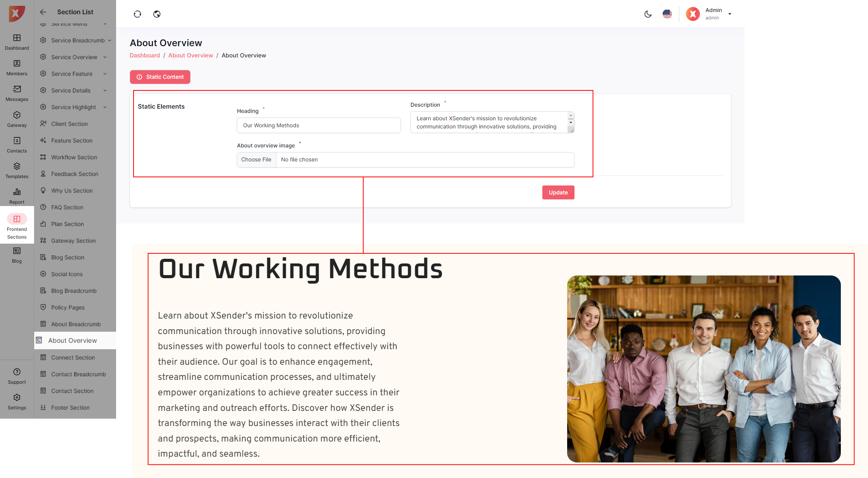The height and width of the screenshot is (478, 868).
Task: Click the sync refresh icon in top bar
Action: [x=137, y=14]
